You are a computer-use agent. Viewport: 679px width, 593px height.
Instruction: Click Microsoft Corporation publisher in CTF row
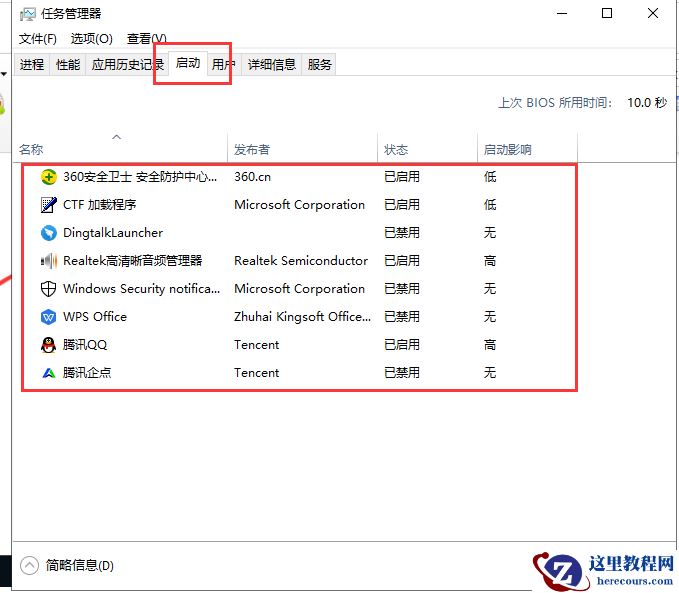pyautogui.click(x=299, y=205)
